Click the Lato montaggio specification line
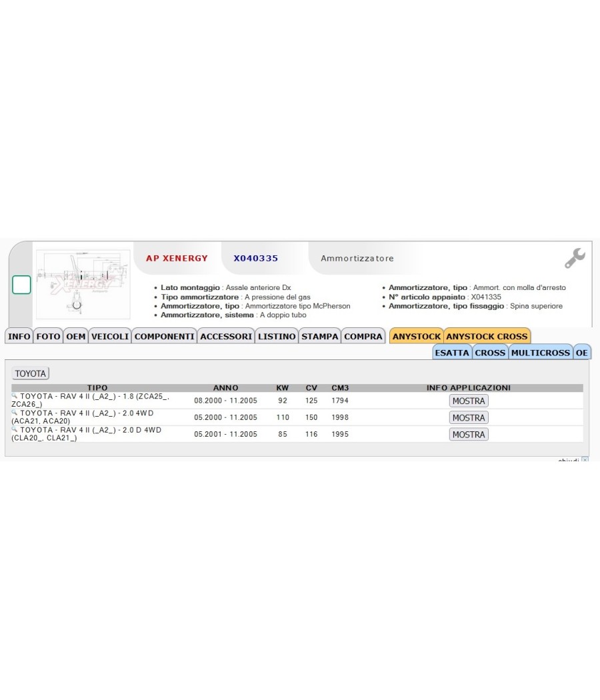This screenshot has width=600, height=700. pos(226,287)
